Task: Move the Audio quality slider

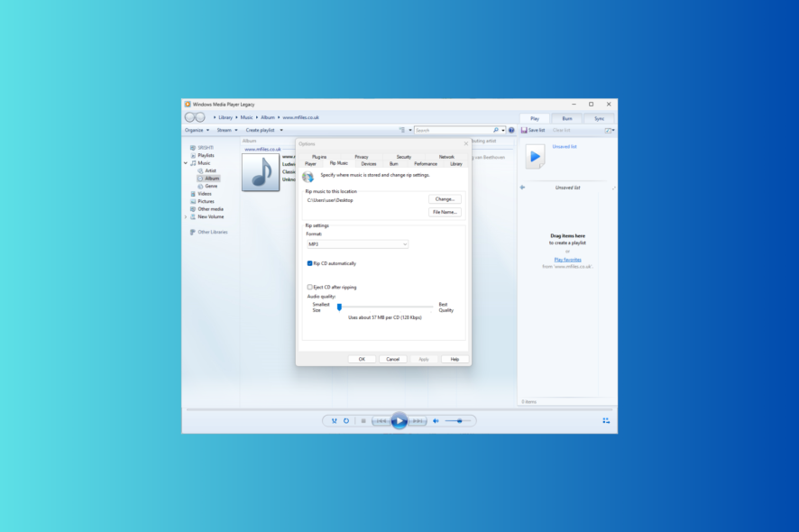Action: pyautogui.click(x=339, y=307)
